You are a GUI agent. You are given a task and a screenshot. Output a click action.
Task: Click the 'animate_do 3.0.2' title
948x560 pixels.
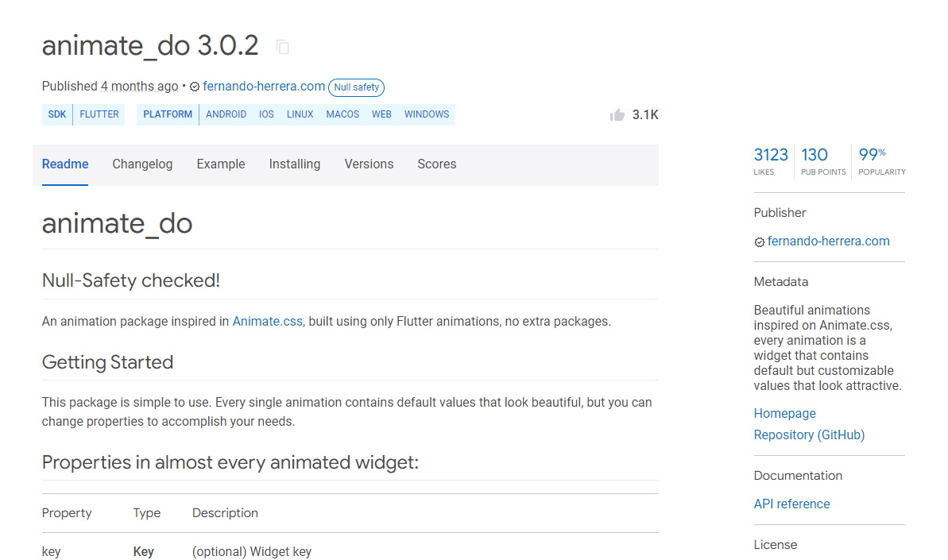coord(150,46)
